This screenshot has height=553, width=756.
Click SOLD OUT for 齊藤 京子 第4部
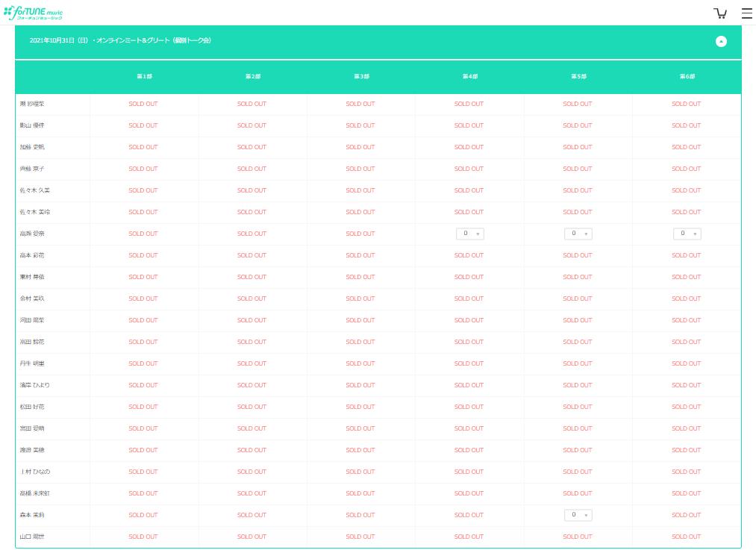click(x=469, y=169)
